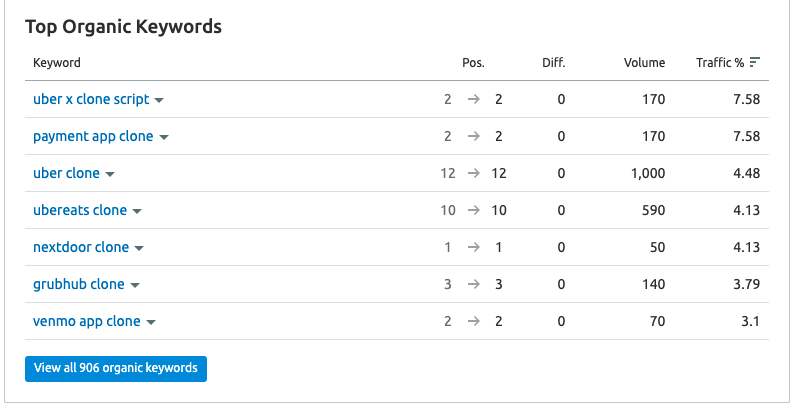Open the uber x clone script keyword link
Image resolution: width=796 pixels, height=407 pixels.
pyautogui.click(x=91, y=99)
